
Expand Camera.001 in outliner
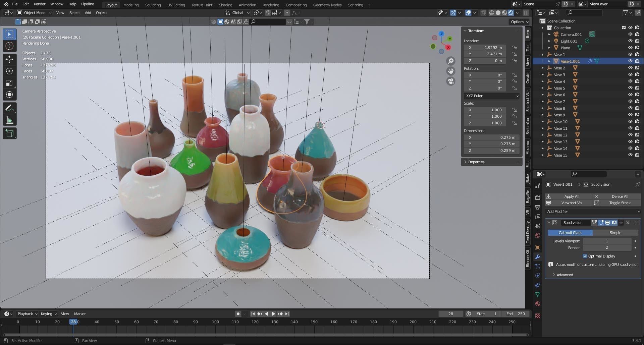pyautogui.click(x=549, y=35)
